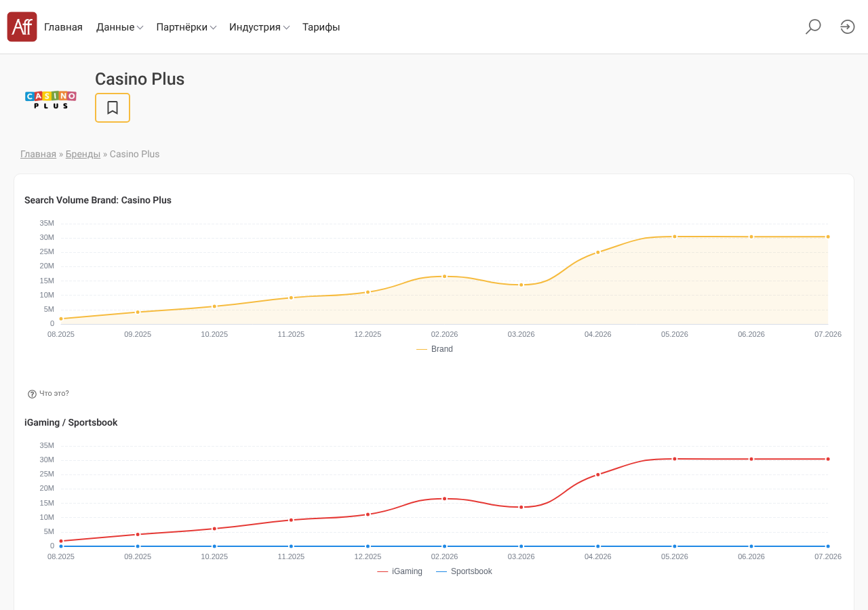Open the Aff logo home page

[22, 27]
